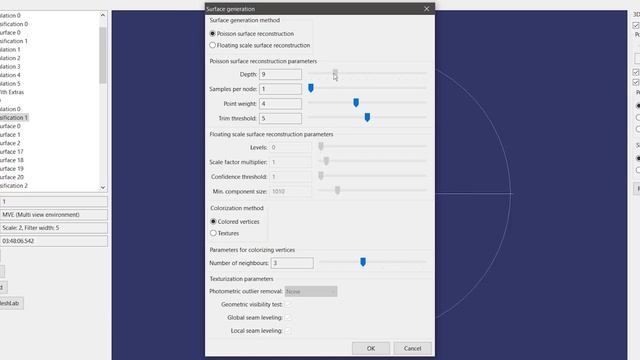Image resolution: width=640 pixels, height=360 pixels.
Task: Select the highlighted 'sification 1' list item
Action: (14, 118)
